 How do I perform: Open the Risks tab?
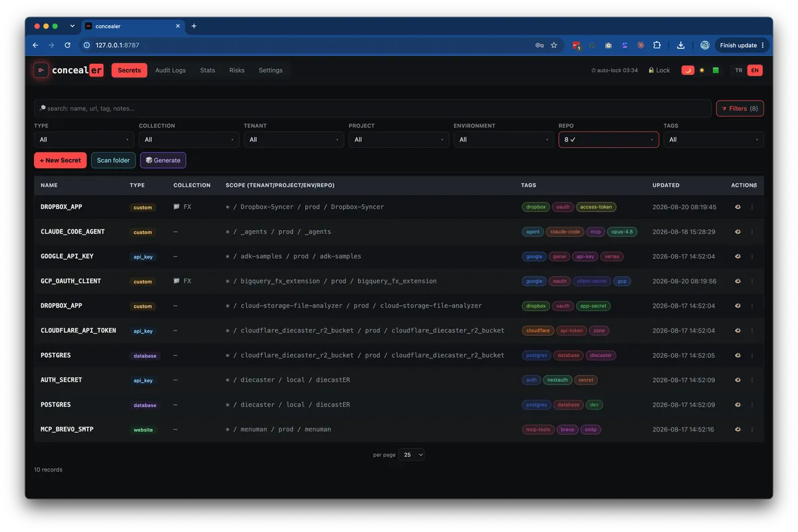pos(237,70)
